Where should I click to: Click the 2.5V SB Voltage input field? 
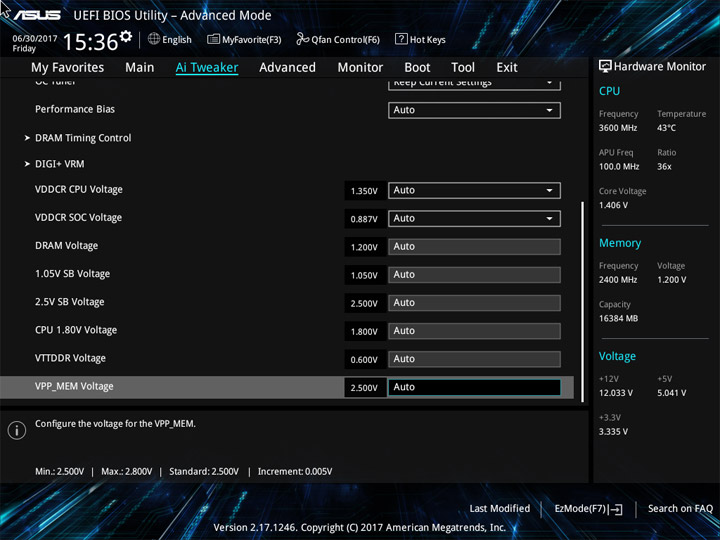pyautogui.click(x=474, y=303)
